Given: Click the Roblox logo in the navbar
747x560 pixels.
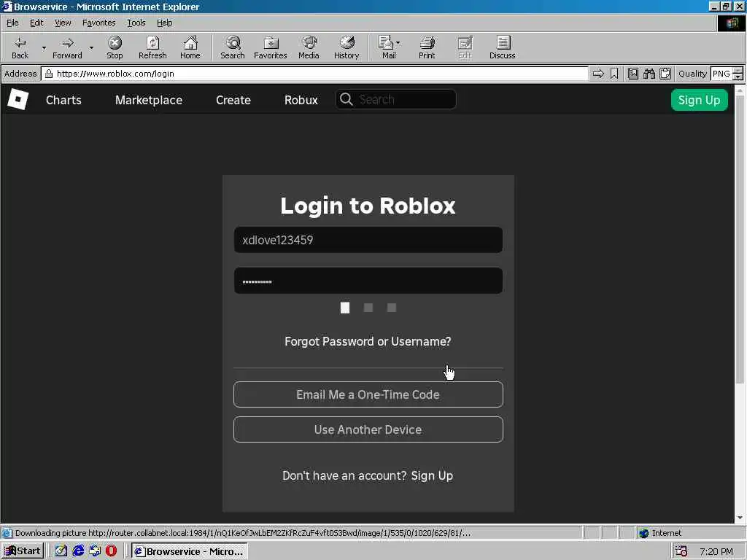Looking at the screenshot, I should 18,99.
